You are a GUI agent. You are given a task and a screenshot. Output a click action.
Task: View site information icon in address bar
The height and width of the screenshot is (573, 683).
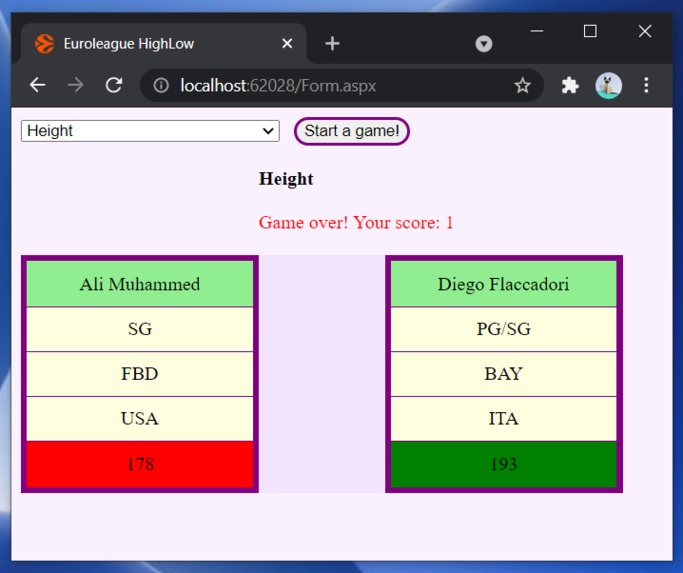[161, 85]
